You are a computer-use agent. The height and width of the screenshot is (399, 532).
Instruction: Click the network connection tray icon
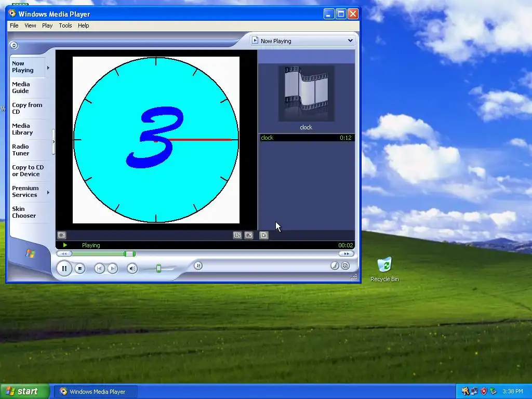click(x=474, y=392)
